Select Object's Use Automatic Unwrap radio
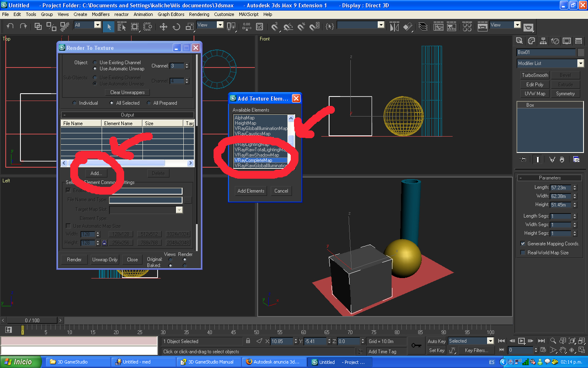This screenshot has height=368, width=588. (x=95, y=69)
